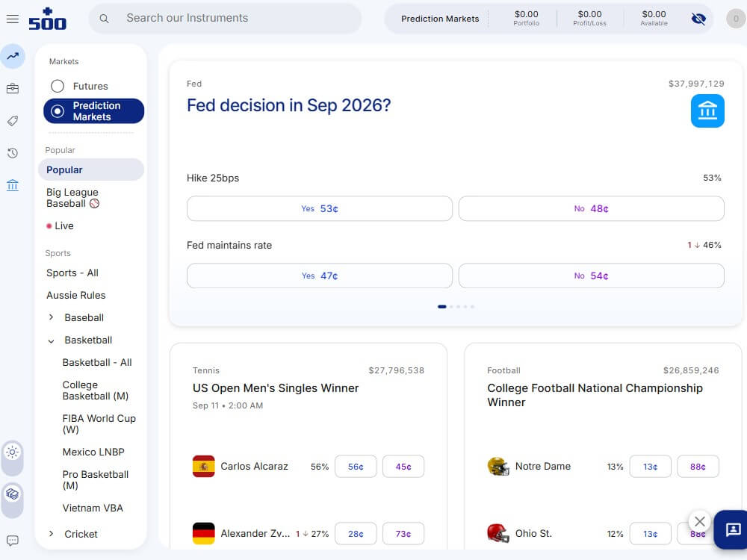The image size is (747, 560).
Task: Click 88¢ No for Notre Dame
Action: [x=698, y=467]
